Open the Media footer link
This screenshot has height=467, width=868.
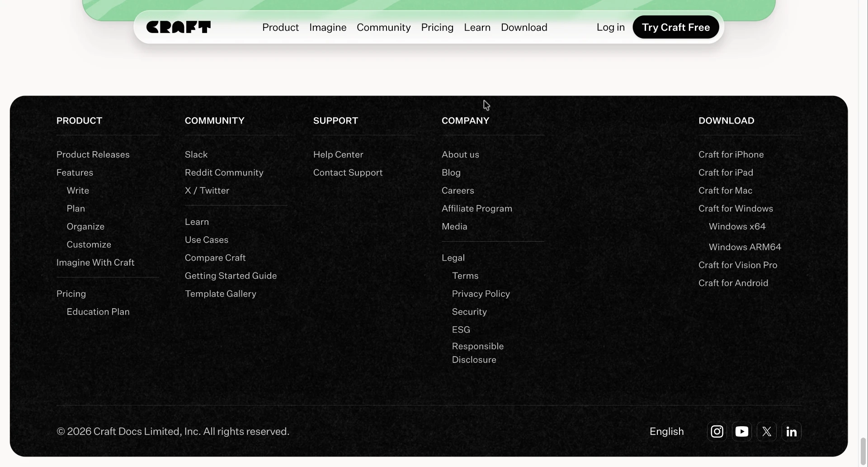[454, 226]
